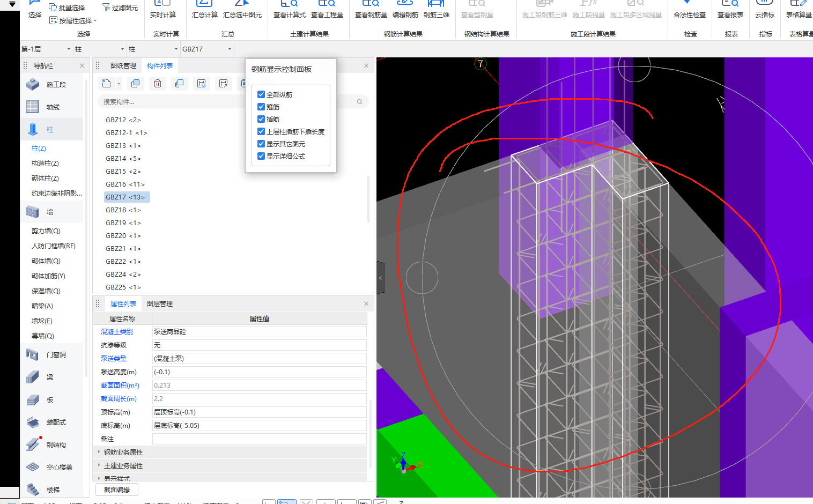Toggle the 钢筋三维 rebar 3D view
The width and height of the screenshot is (813, 504).
coord(437,10)
